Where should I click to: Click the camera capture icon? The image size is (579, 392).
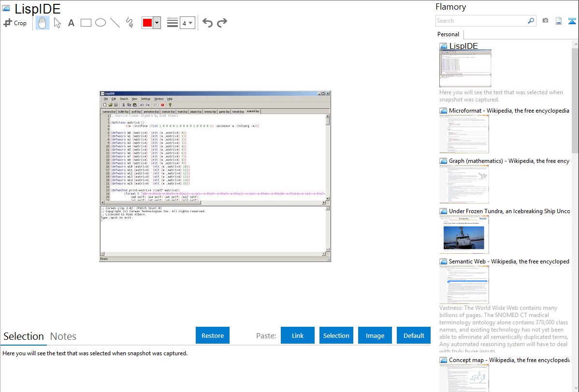coord(545,21)
